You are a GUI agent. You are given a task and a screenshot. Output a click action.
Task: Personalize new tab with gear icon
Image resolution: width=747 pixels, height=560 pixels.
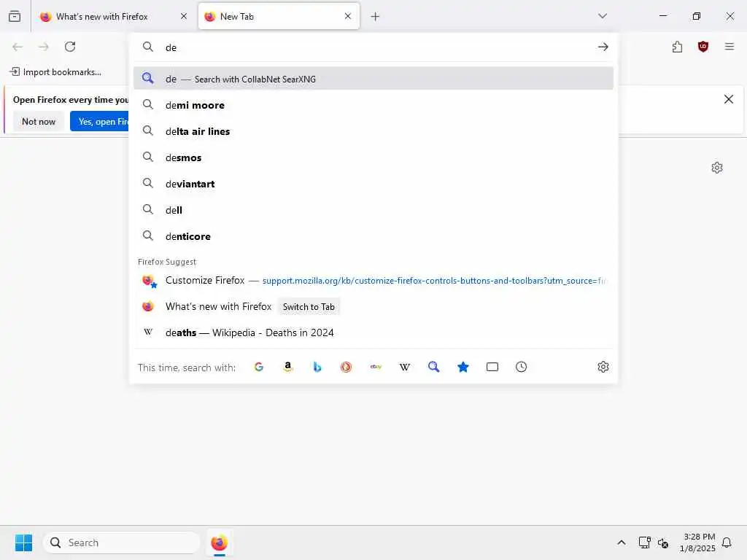tap(717, 168)
